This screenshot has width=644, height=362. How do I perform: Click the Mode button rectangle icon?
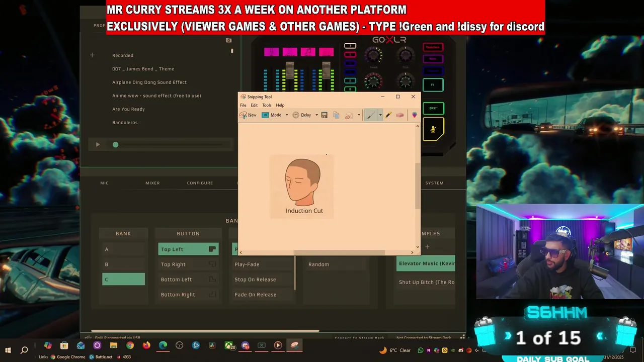point(265,115)
